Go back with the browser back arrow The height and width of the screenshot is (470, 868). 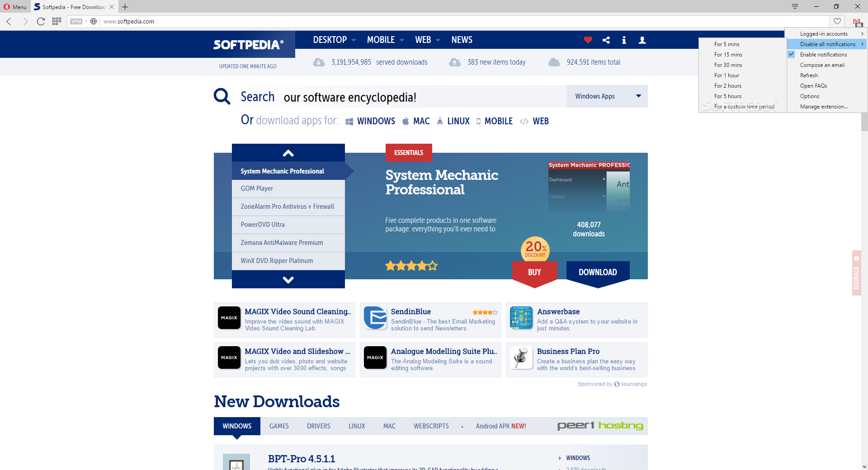pos(9,21)
